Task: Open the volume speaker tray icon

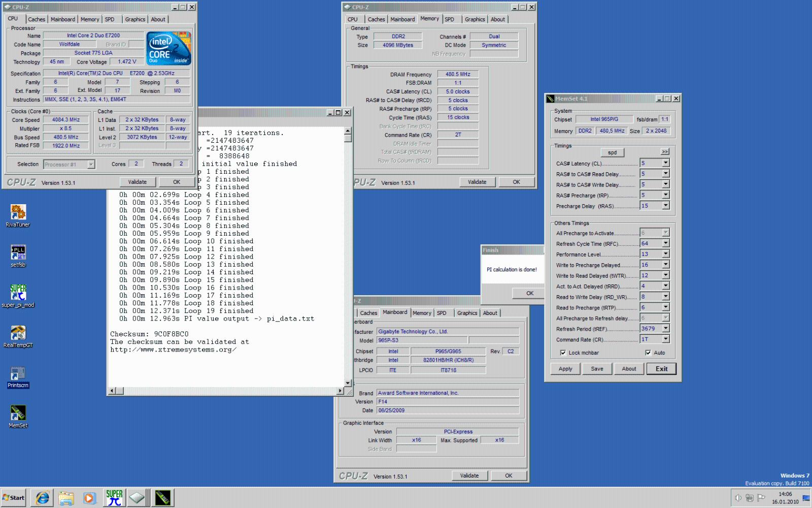Action: (738, 498)
